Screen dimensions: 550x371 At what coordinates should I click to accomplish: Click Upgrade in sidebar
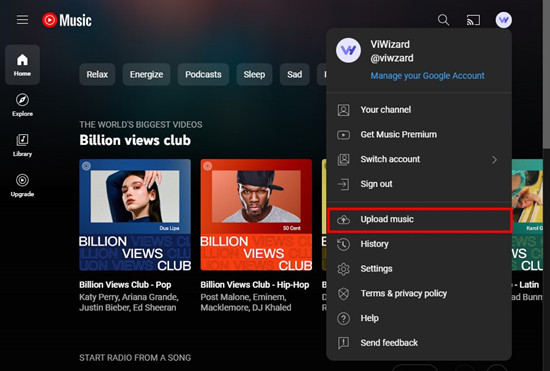pyautogui.click(x=22, y=185)
